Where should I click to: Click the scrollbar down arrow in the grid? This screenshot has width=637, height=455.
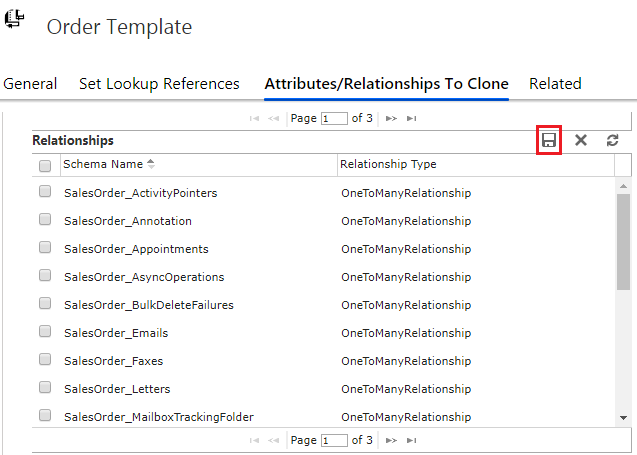(x=623, y=418)
